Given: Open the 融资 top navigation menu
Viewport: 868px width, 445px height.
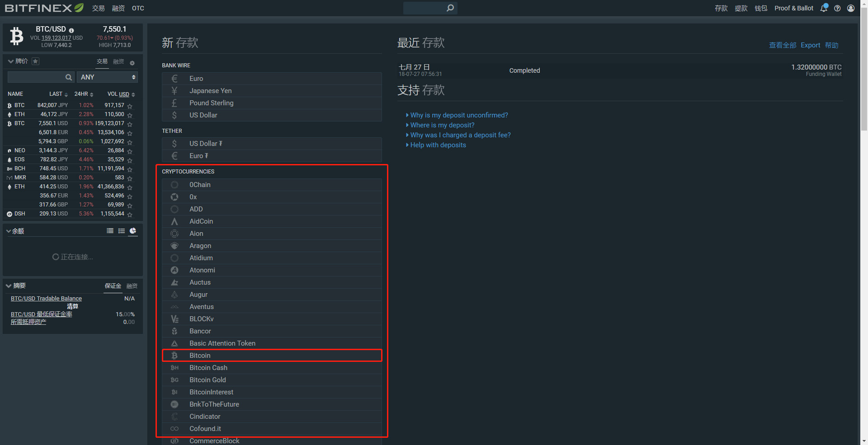Looking at the screenshot, I should pos(118,8).
